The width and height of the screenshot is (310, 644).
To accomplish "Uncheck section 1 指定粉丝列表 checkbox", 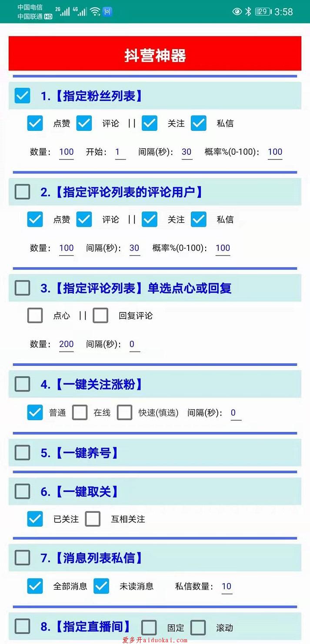I will pos(23,96).
